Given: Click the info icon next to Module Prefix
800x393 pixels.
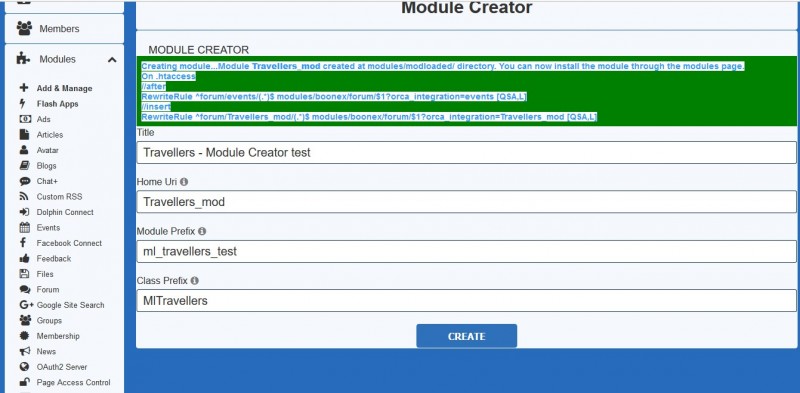Looking at the screenshot, I should 202,231.
